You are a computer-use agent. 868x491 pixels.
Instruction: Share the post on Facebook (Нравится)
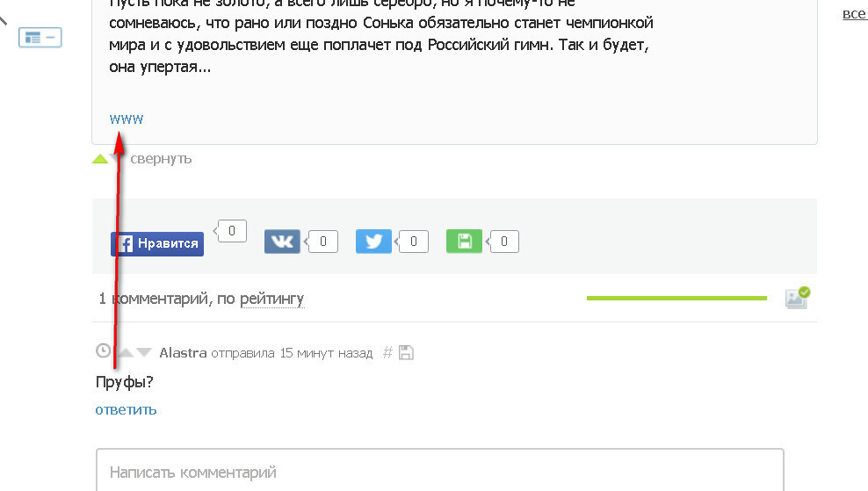[157, 243]
